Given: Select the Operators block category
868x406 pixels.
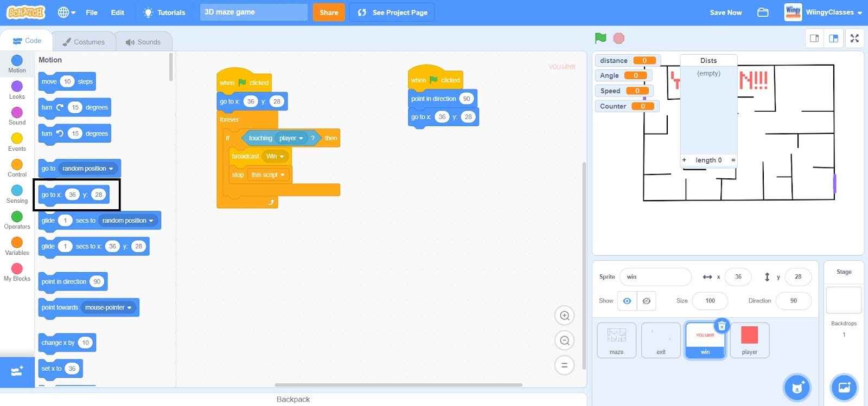Looking at the screenshot, I should 17,220.
